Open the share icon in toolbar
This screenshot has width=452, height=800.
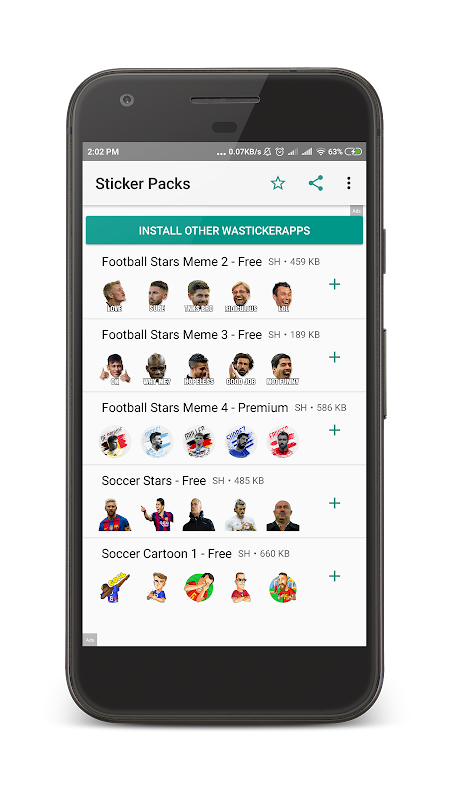pos(316,183)
